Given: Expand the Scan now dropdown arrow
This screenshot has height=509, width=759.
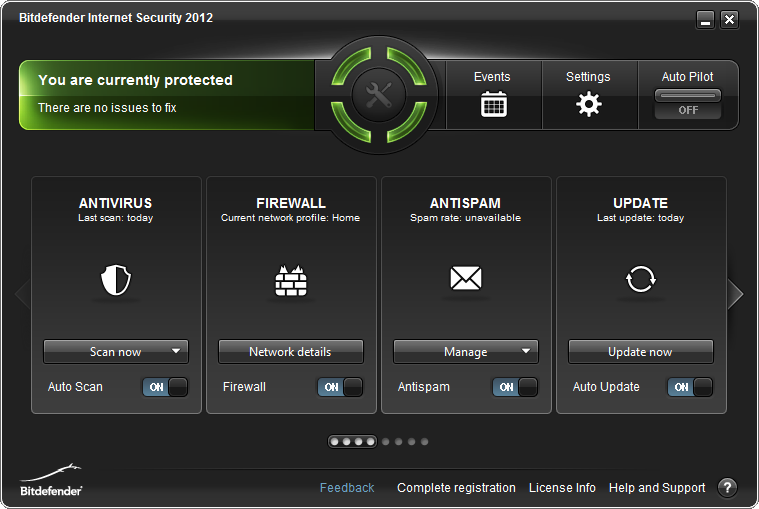Looking at the screenshot, I should [x=176, y=352].
